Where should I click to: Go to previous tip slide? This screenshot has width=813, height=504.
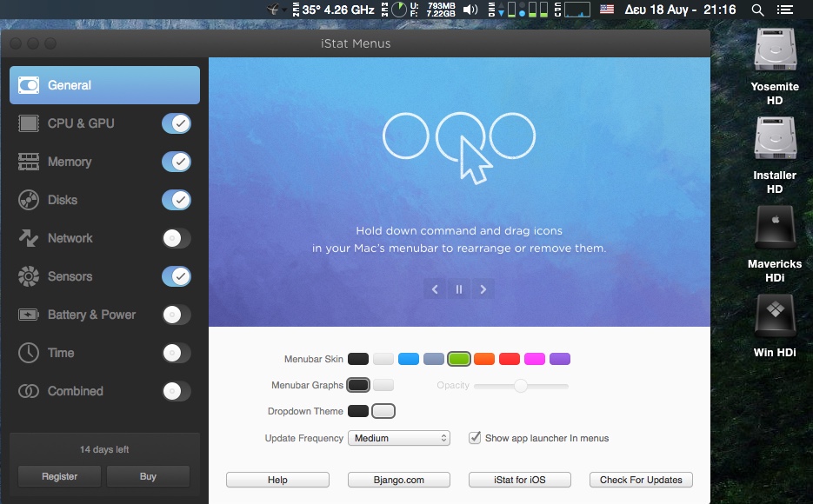click(x=435, y=289)
